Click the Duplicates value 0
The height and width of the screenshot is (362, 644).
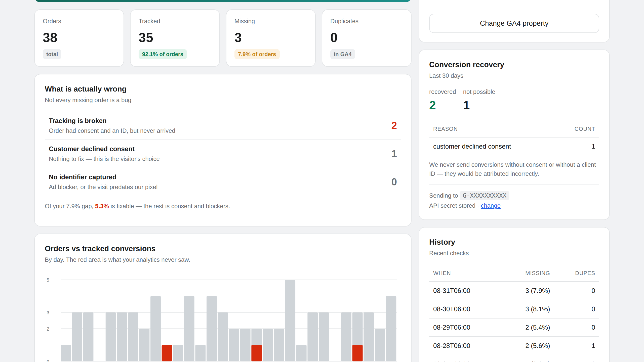[334, 38]
